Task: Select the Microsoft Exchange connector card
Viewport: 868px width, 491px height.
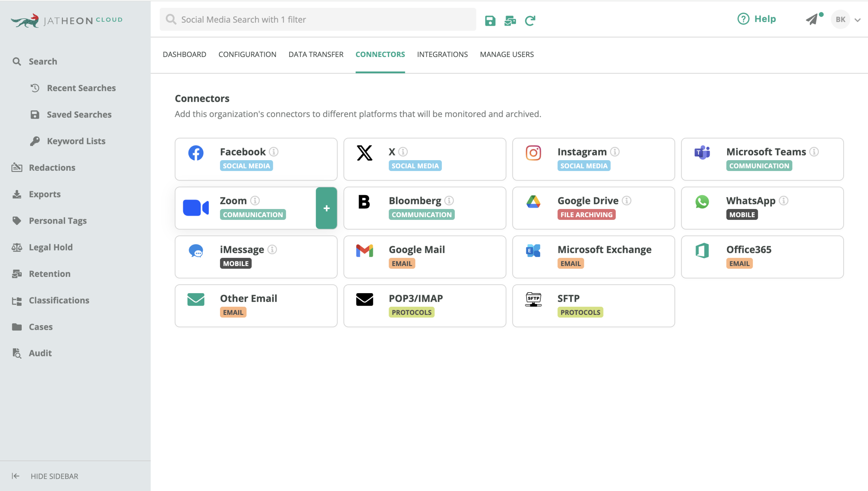Action: 593,257
